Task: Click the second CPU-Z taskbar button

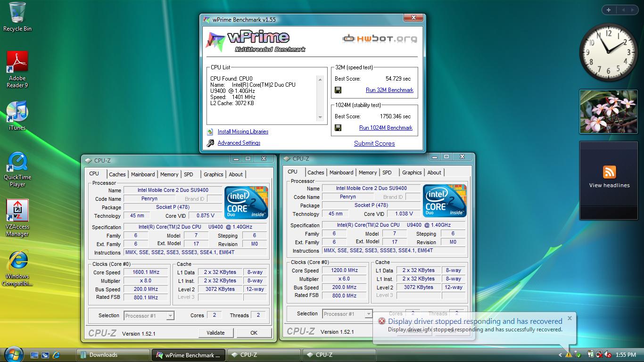Action: coord(339,355)
